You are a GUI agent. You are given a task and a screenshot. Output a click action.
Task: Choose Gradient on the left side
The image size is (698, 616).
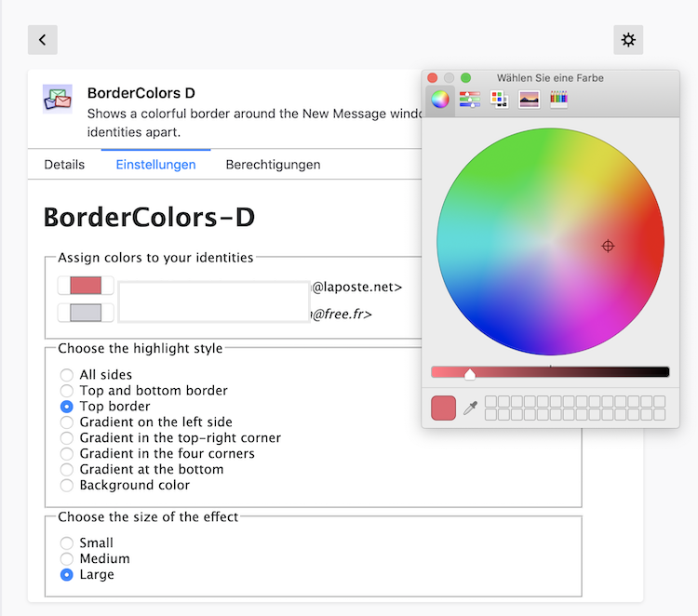67,422
